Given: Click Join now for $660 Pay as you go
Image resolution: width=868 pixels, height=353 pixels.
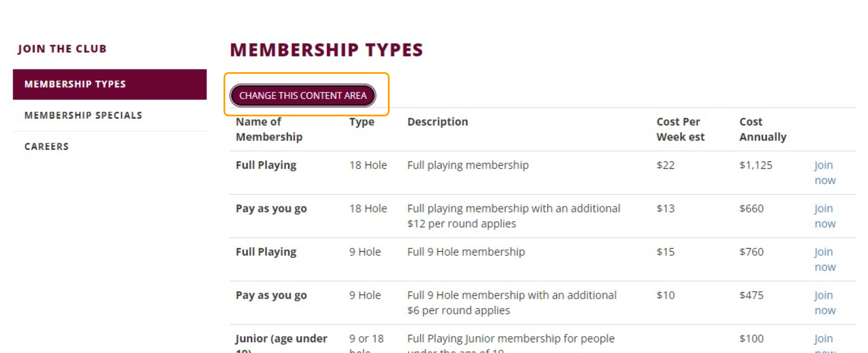Looking at the screenshot, I should pyautogui.click(x=825, y=216).
